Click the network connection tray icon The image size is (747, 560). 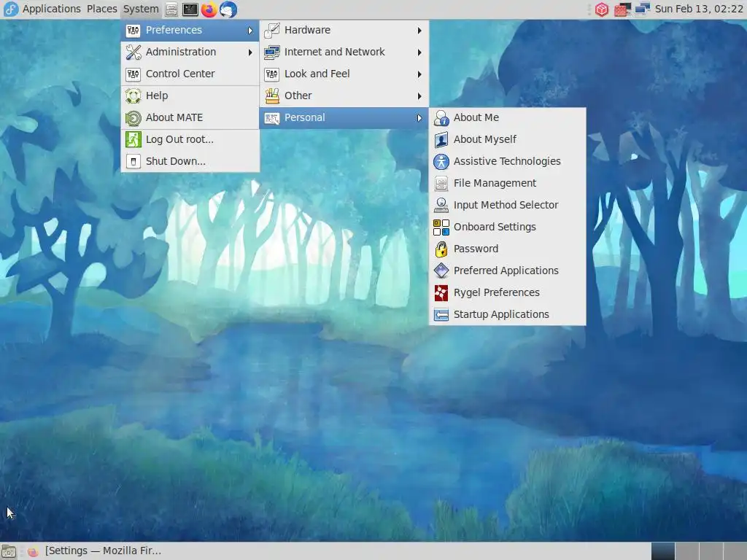click(642, 9)
